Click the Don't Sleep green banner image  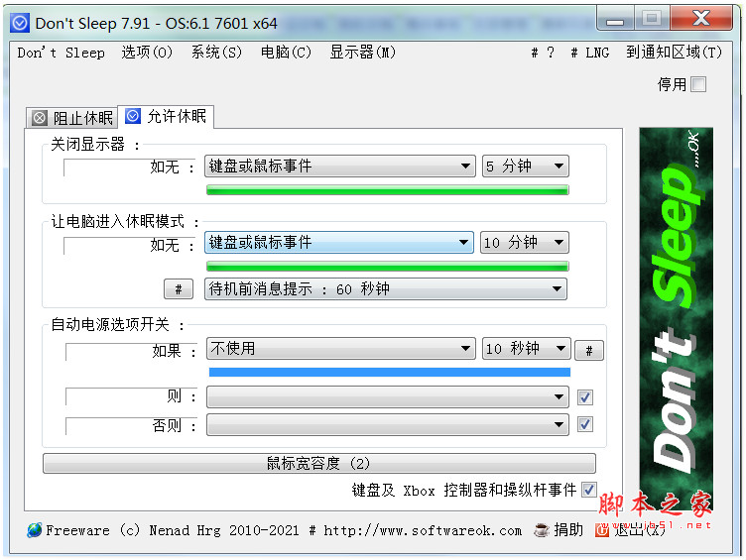click(677, 318)
